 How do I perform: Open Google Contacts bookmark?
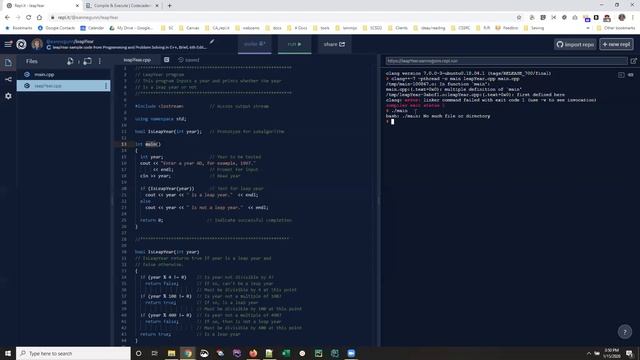pos(56,28)
